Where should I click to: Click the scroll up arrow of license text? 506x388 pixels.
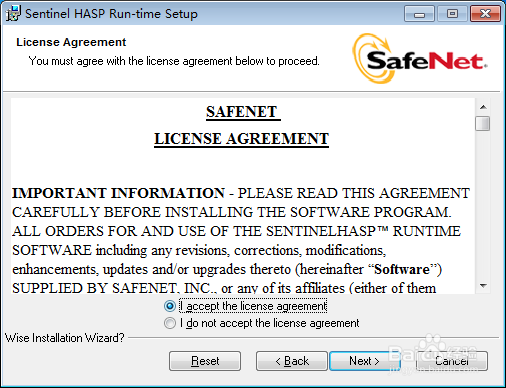[x=483, y=107]
